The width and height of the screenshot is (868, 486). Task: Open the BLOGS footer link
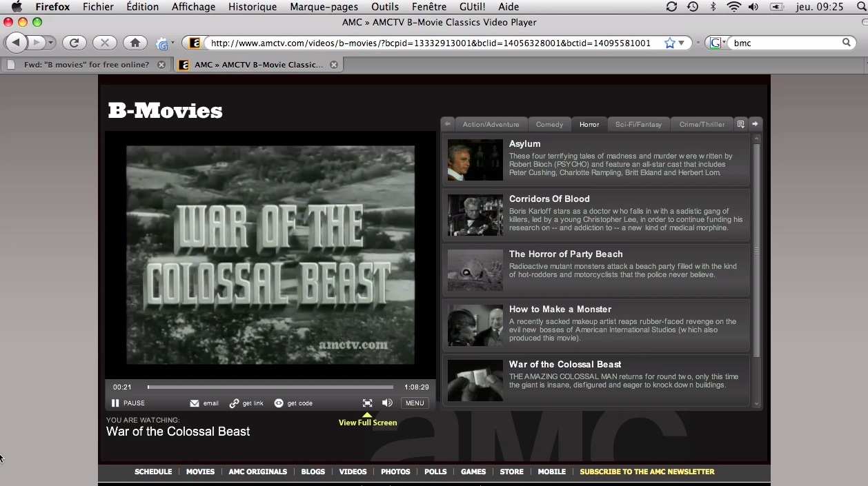click(313, 472)
